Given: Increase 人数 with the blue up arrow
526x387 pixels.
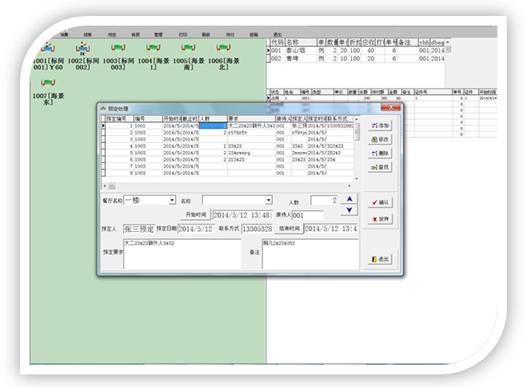Looking at the screenshot, I should coord(349,199).
